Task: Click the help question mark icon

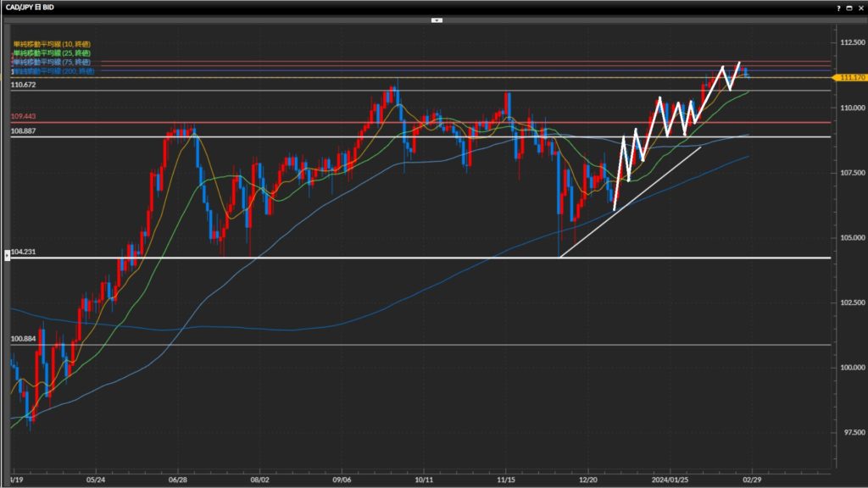Action: [x=838, y=8]
